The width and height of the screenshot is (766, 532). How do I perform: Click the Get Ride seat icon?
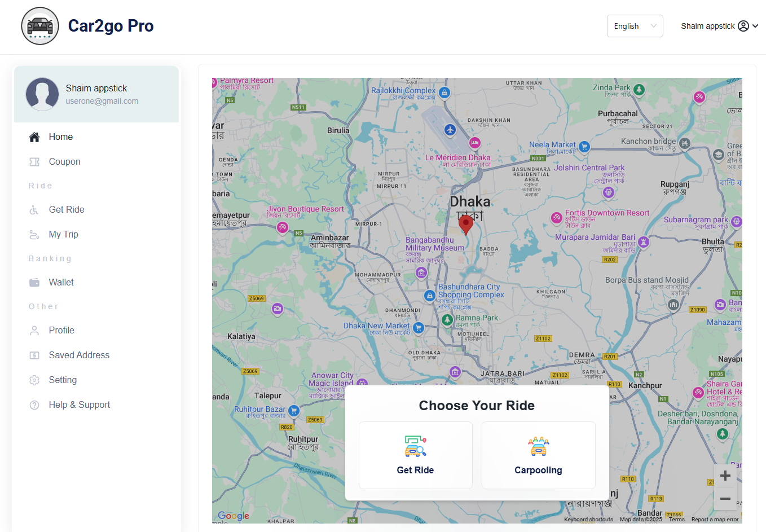click(34, 210)
